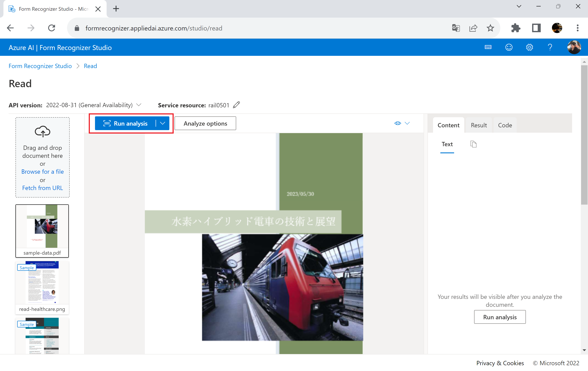Open the Run analysis dropdown chevron
The height and width of the screenshot is (371, 588).
[162, 123]
